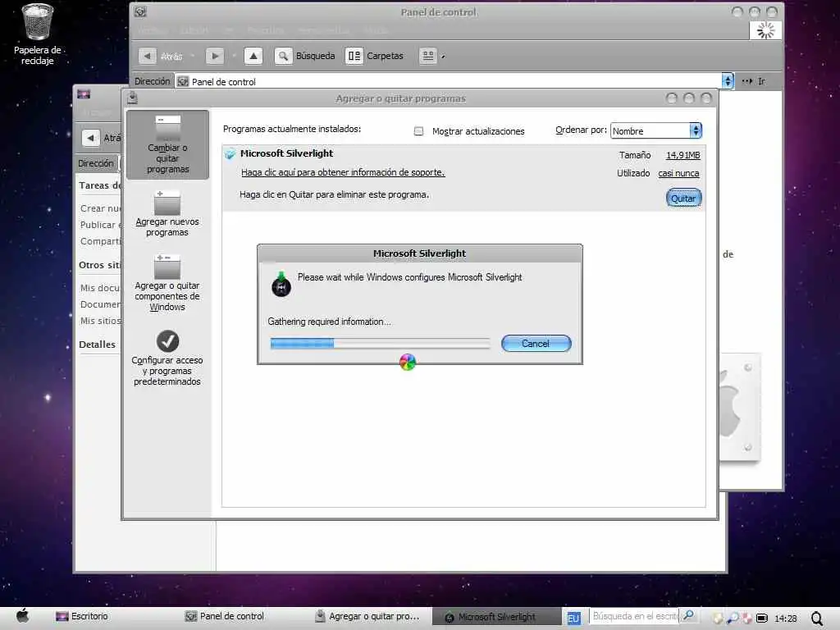The image size is (840, 630).
Task: Click the spinning throbber in Panel de control
Action: coord(765,30)
